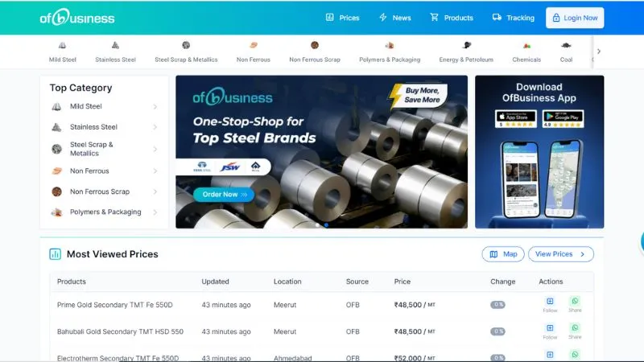This screenshot has width=644, height=362.
Task: Click Order Now on steel banner
Action: pos(224,195)
